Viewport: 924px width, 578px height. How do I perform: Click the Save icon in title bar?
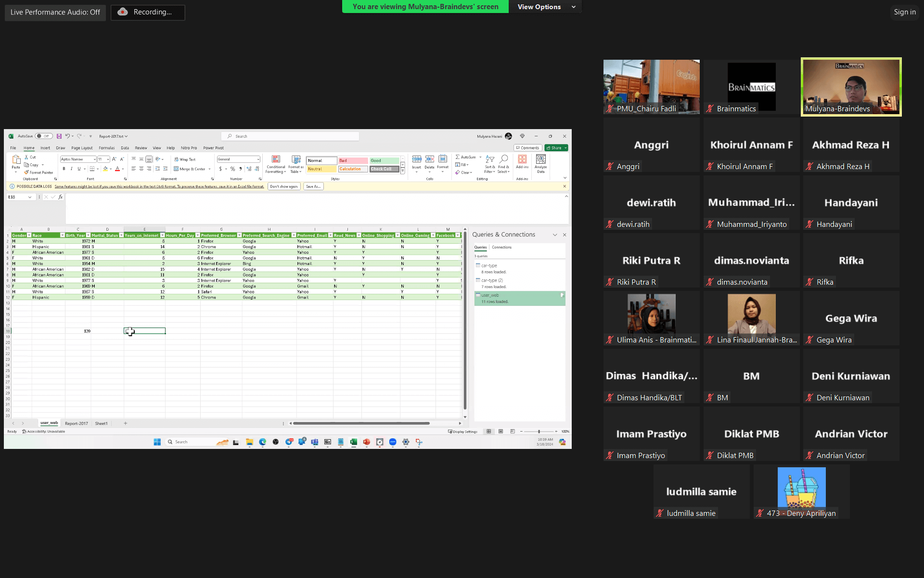click(x=59, y=136)
